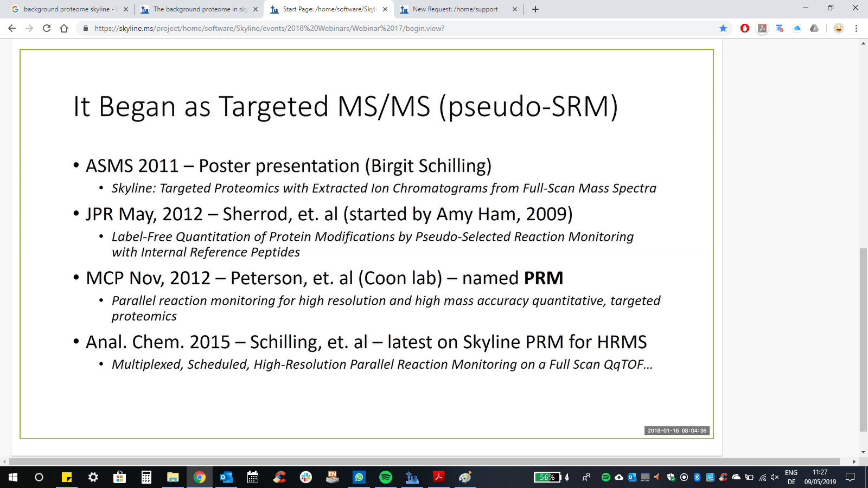Image resolution: width=868 pixels, height=488 pixels.
Task: Click the AdBlock extension icon
Action: coord(745,28)
